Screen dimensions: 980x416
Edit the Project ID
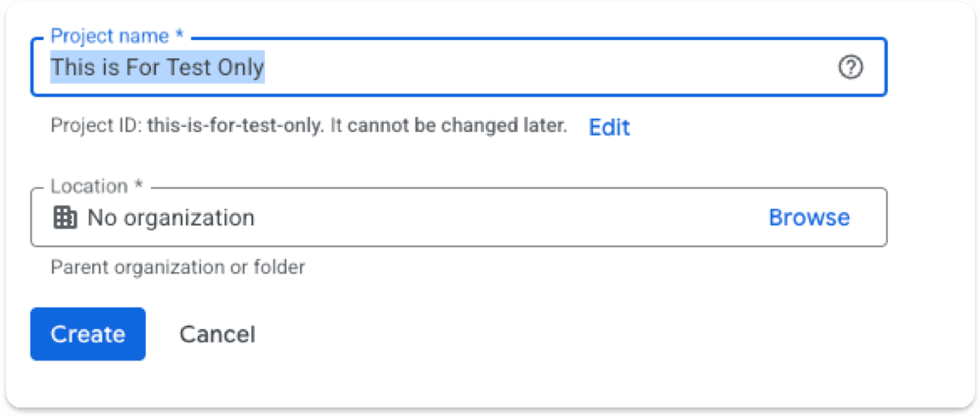pyautogui.click(x=608, y=127)
